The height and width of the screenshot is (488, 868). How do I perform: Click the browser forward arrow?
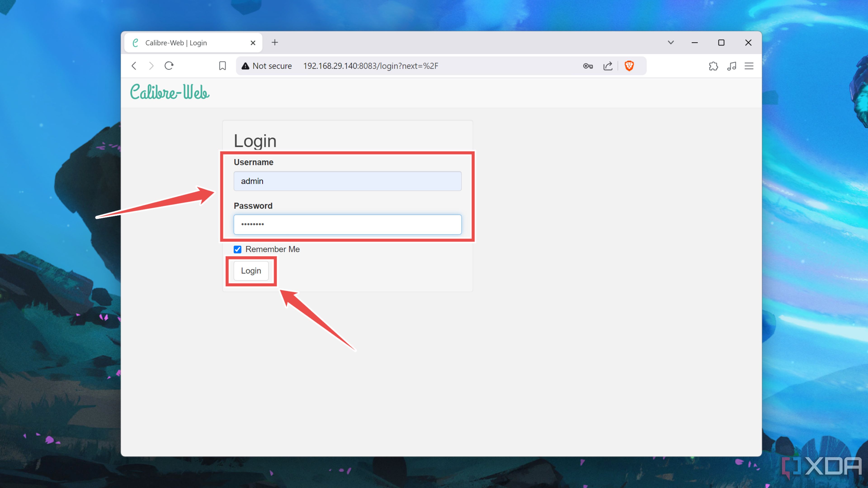point(151,66)
